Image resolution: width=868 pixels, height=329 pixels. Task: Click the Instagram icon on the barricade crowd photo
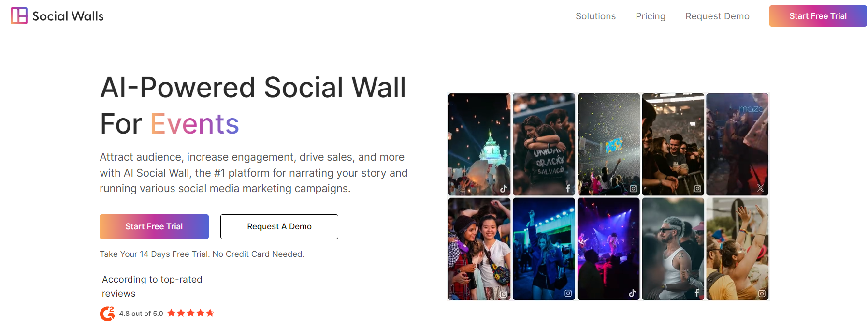click(697, 188)
